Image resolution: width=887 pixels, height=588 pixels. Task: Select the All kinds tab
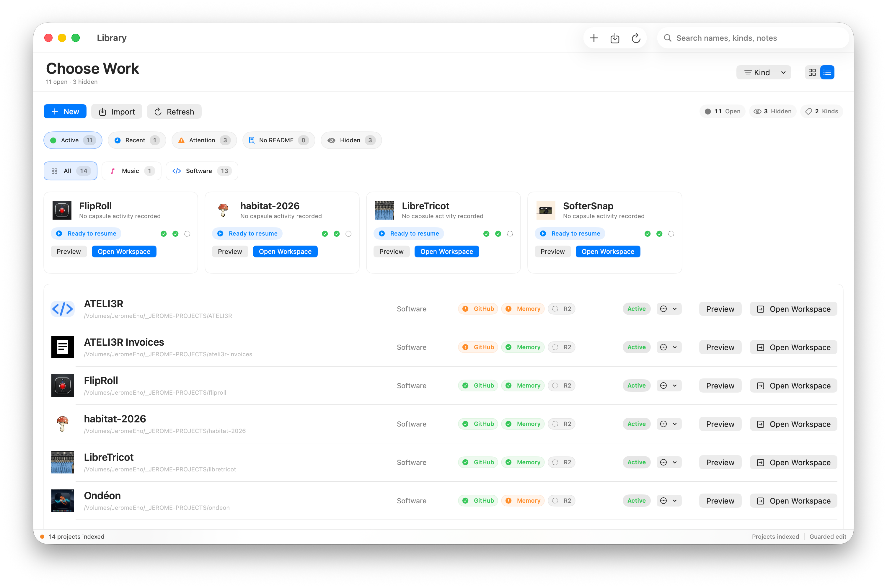click(x=71, y=171)
